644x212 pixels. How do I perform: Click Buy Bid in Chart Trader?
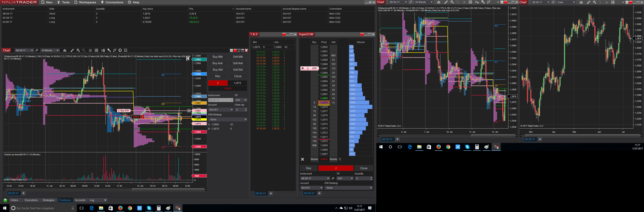(x=218, y=70)
